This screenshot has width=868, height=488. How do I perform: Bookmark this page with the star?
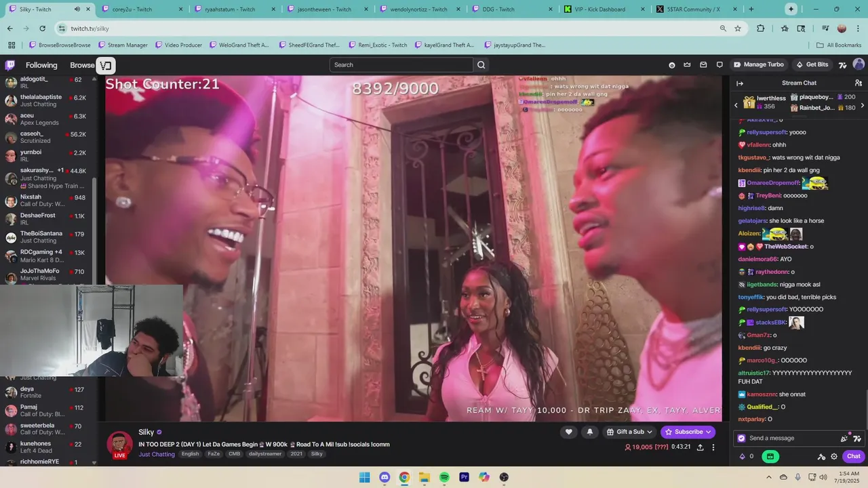click(x=738, y=28)
